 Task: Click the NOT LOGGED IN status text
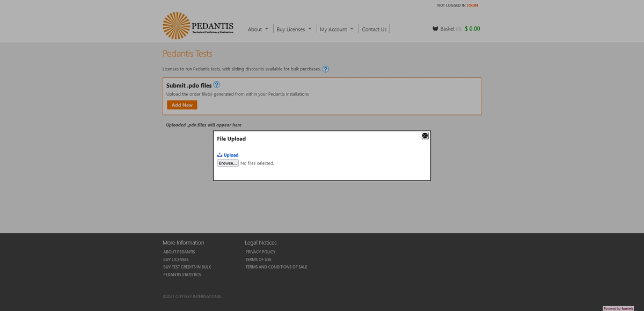pos(451,5)
